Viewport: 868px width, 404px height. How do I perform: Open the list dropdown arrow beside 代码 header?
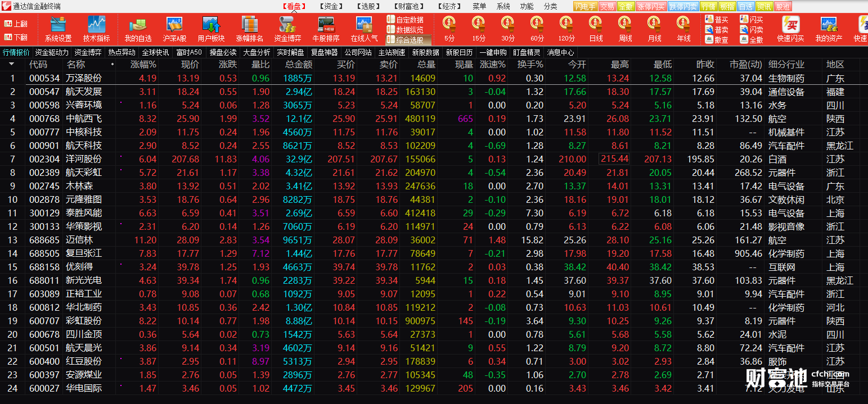12,64
